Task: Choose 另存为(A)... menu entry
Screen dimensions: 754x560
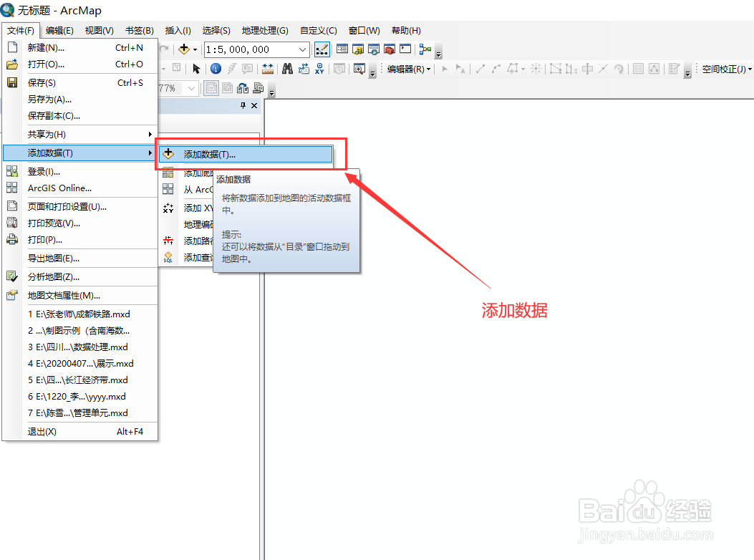Action: (80, 99)
